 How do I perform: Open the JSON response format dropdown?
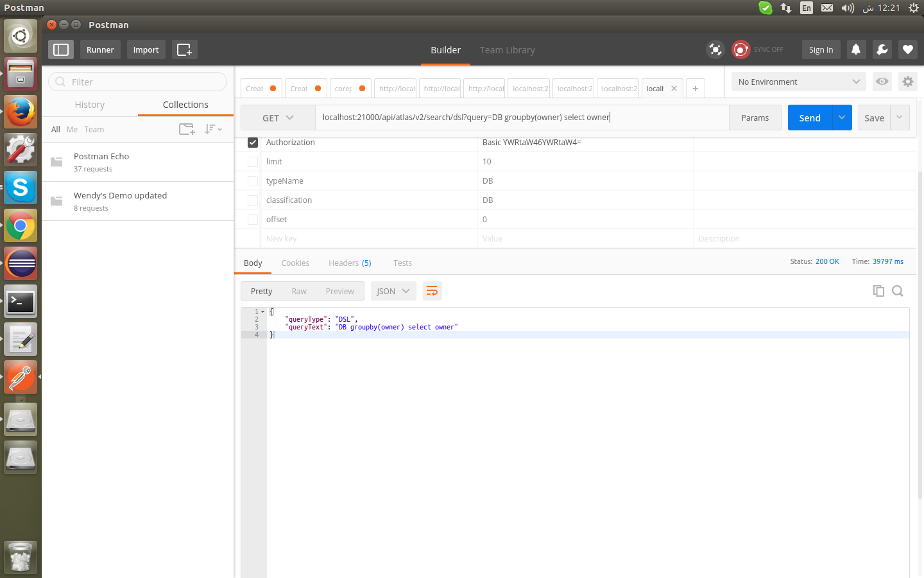pyautogui.click(x=393, y=291)
